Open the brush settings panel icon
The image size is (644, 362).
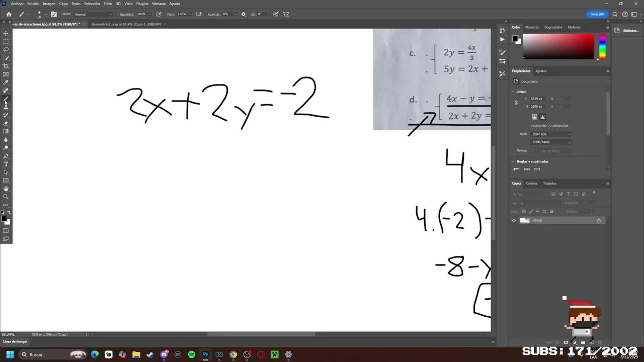click(54, 14)
